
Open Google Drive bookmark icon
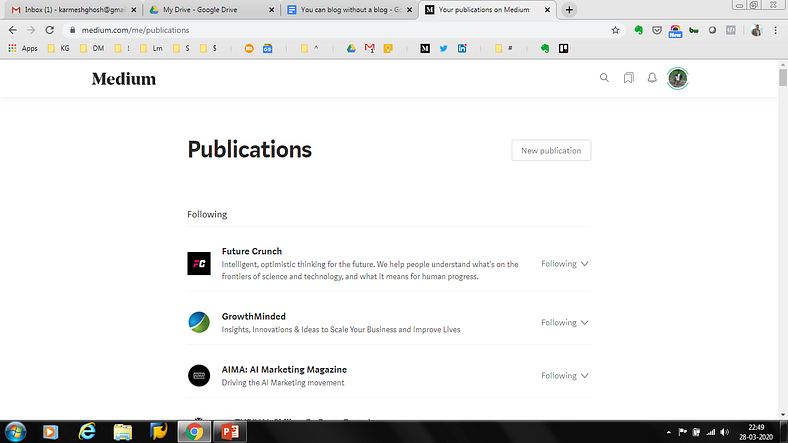351,48
